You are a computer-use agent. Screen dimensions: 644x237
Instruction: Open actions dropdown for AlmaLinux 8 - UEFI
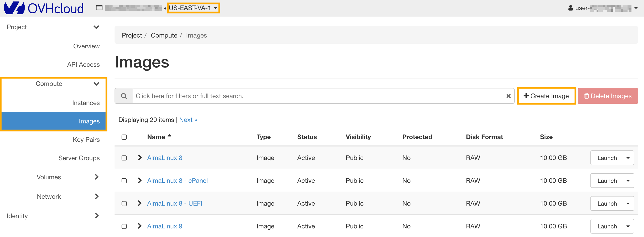click(628, 204)
